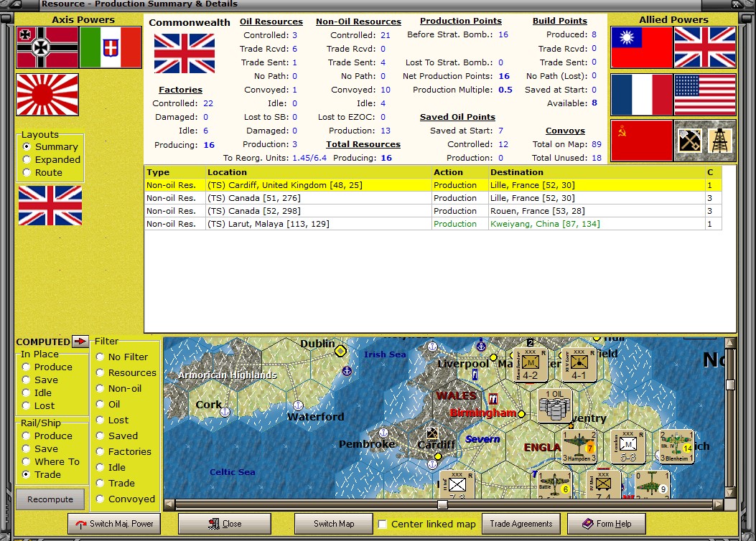The height and width of the screenshot is (541, 756).
Task: Click map scroll right arrow
Action: [x=719, y=504]
